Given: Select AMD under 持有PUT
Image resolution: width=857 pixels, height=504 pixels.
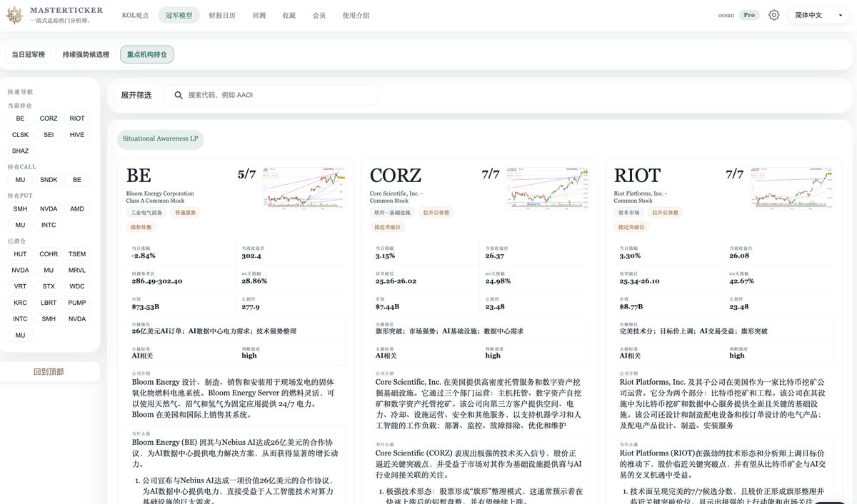Looking at the screenshot, I should coord(77,209).
